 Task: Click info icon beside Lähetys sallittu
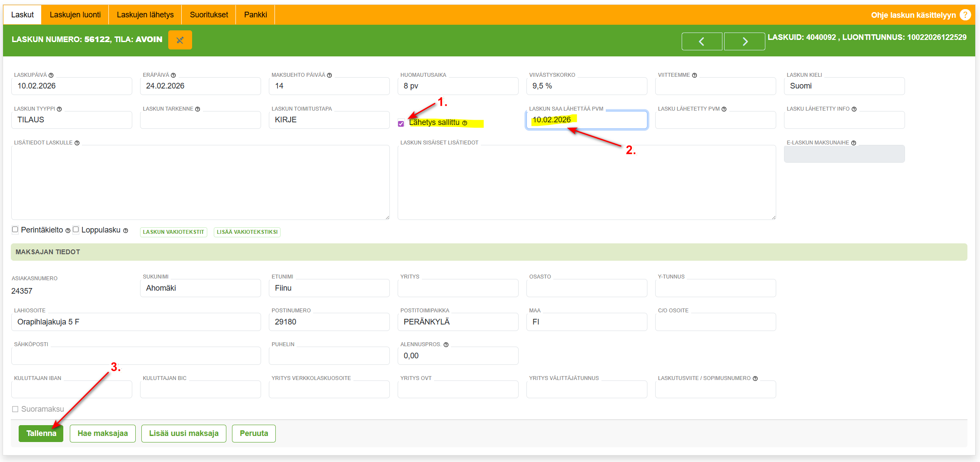pos(465,123)
